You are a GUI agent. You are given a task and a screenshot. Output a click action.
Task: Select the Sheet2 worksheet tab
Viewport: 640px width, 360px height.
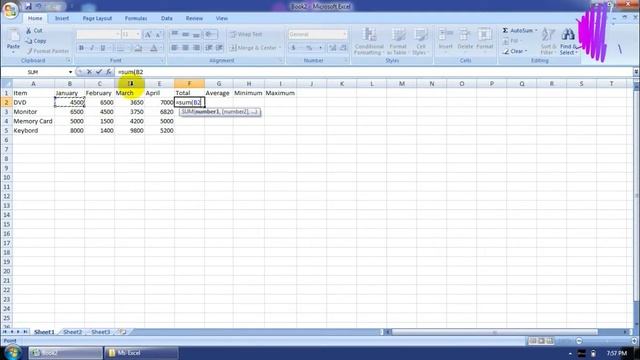(x=73, y=332)
